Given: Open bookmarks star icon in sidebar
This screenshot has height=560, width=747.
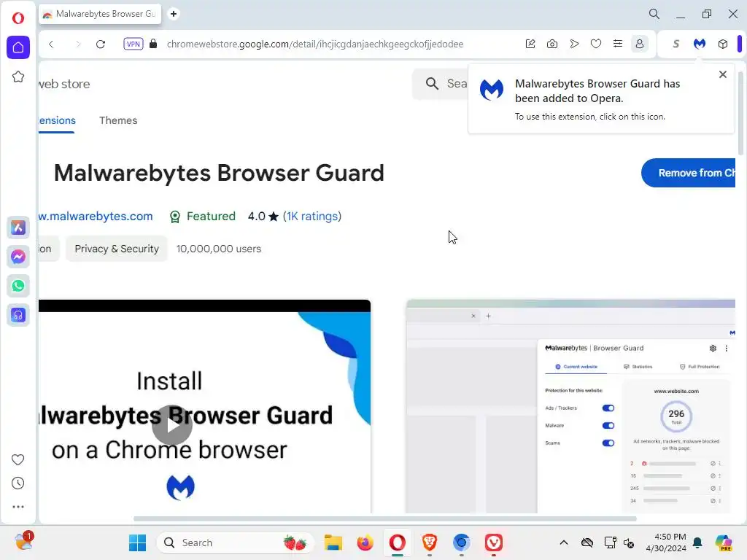Looking at the screenshot, I should click(x=18, y=77).
